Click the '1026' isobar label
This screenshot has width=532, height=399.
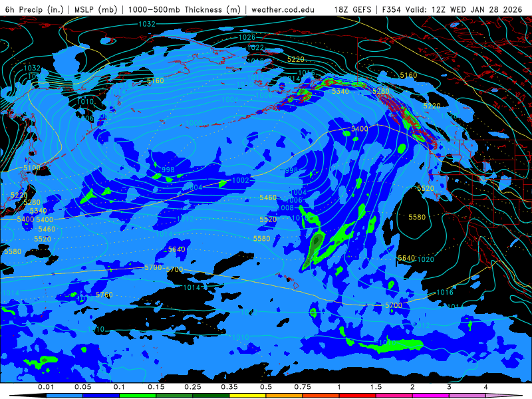pyautogui.click(x=247, y=37)
